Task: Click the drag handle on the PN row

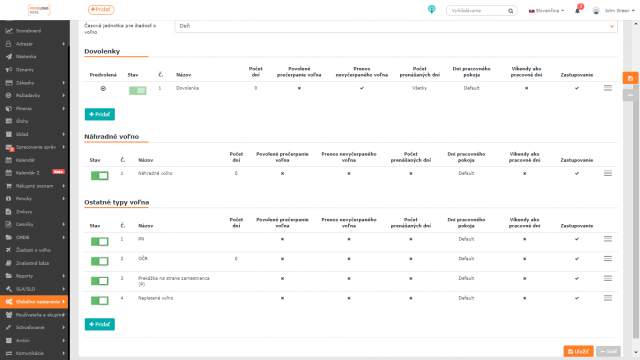Action: click(x=608, y=239)
